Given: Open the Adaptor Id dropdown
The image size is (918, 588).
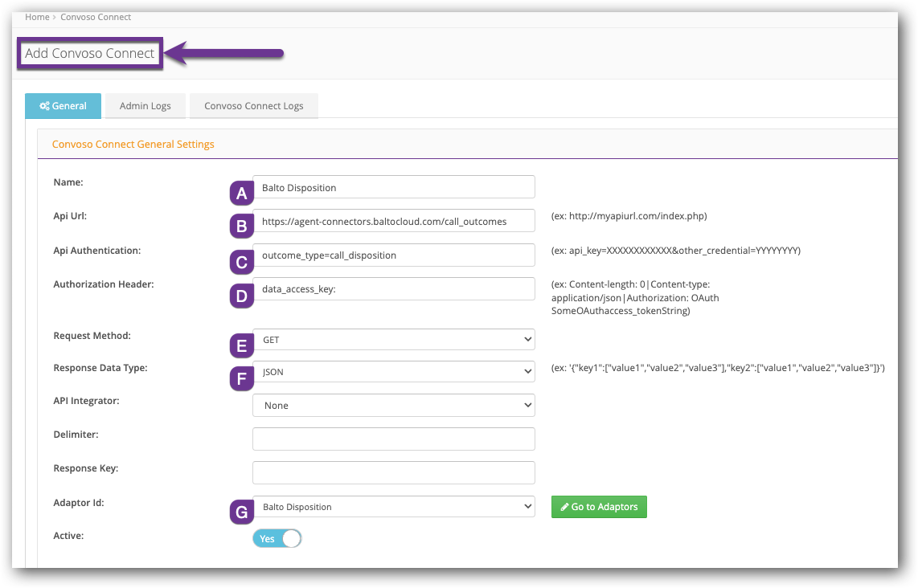Looking at the screenshot, I should 393,507.
